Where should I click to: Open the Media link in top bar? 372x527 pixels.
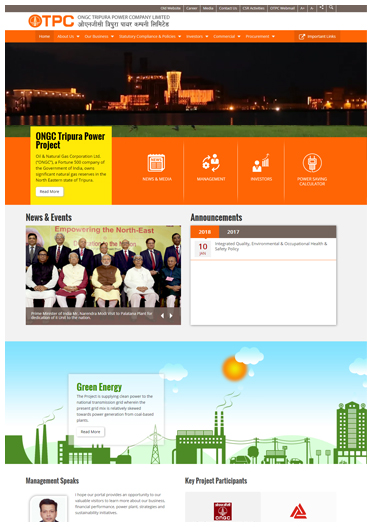tap(208, 8)
